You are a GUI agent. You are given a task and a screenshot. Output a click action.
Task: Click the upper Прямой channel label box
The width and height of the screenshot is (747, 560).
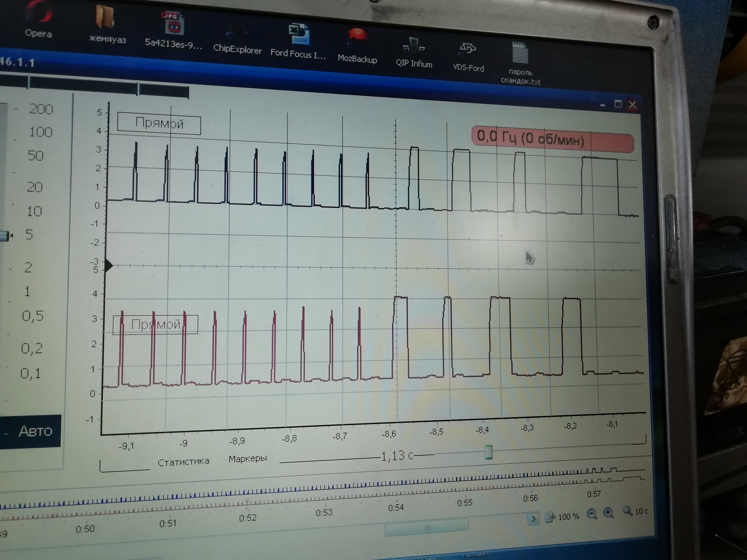159,123
